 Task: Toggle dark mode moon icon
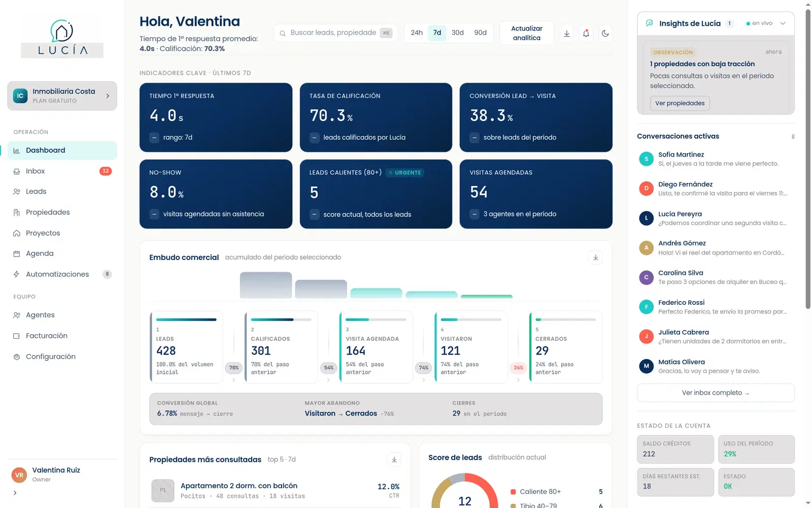(605, 34)
